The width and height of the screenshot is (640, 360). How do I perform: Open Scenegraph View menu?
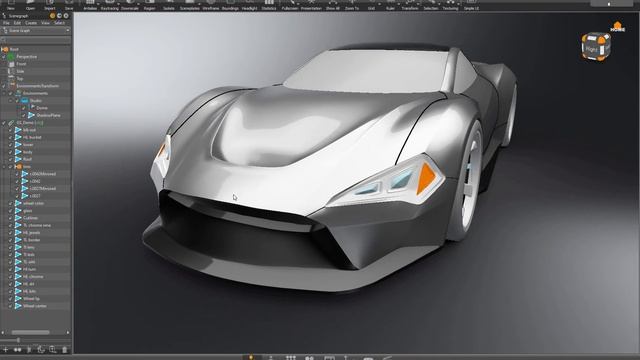pos(45,23)
